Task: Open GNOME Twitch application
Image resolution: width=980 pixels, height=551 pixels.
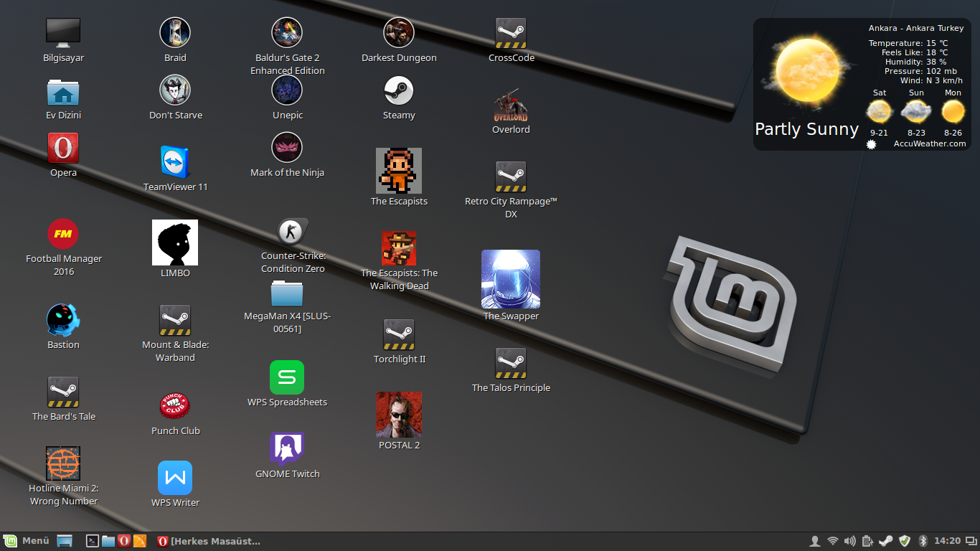Action: tap(287, 449)
